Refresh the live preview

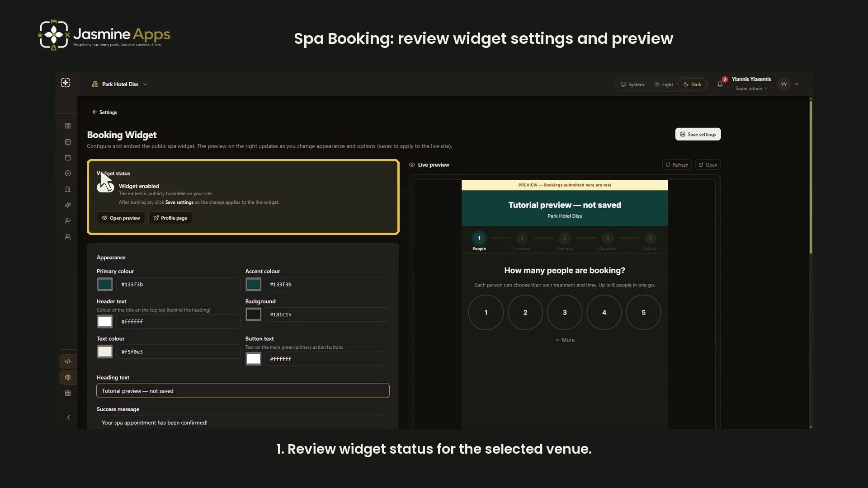pos(677,165)
